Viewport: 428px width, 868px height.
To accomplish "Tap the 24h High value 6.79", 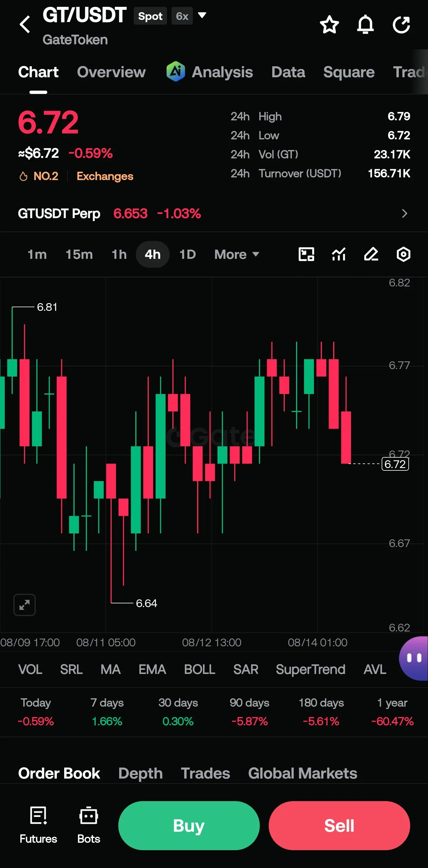I will (399, 116).
